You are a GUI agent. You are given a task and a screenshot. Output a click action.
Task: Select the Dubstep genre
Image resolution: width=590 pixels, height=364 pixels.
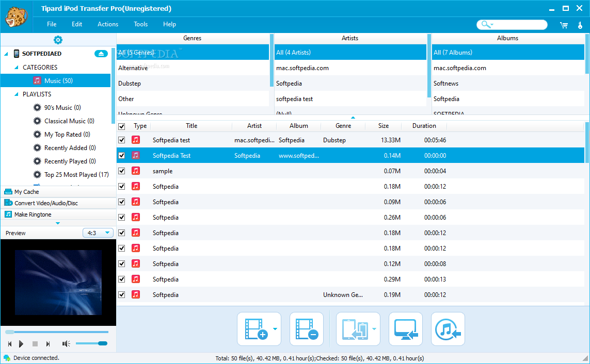[x=193, y=84]
